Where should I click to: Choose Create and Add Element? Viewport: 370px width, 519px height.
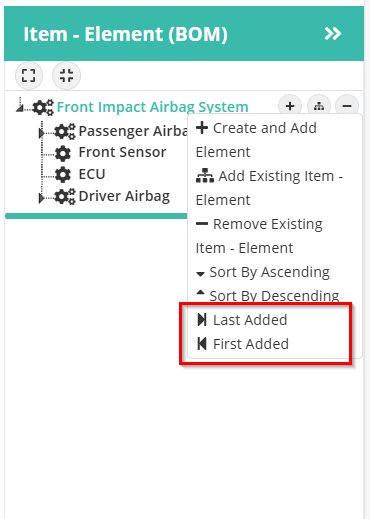pyautogui.click(x=256, y=140)
